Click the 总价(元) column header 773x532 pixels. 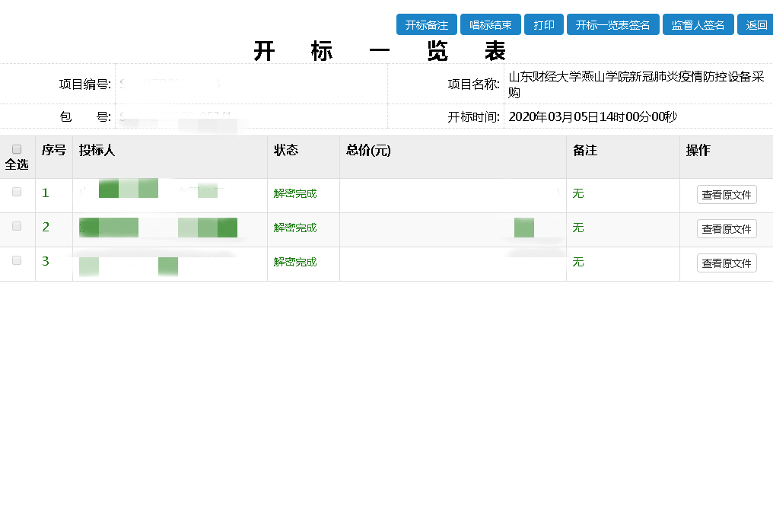368,151
